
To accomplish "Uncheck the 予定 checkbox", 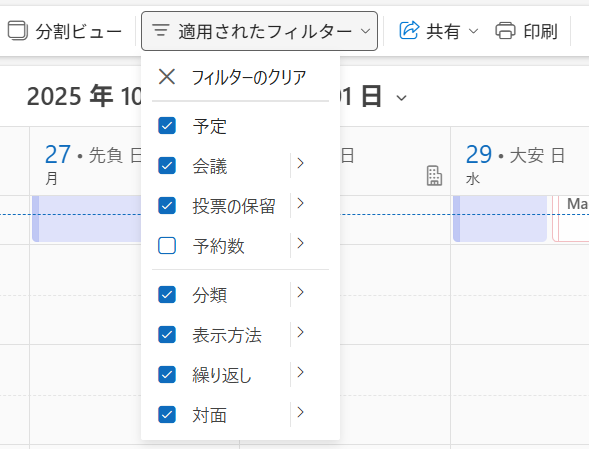I will click(167, 126).
